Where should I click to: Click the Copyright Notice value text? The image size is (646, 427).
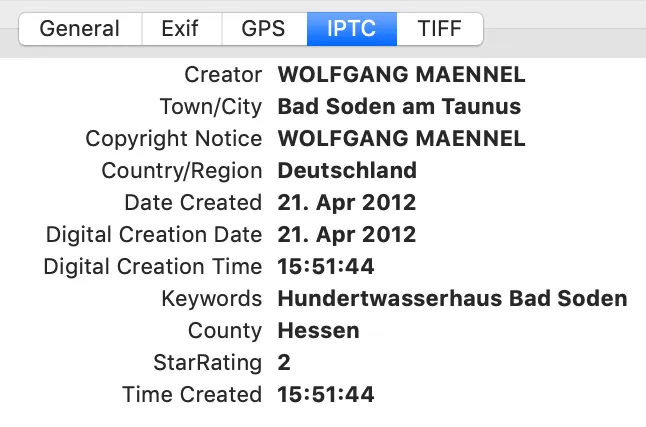(401, 138)
